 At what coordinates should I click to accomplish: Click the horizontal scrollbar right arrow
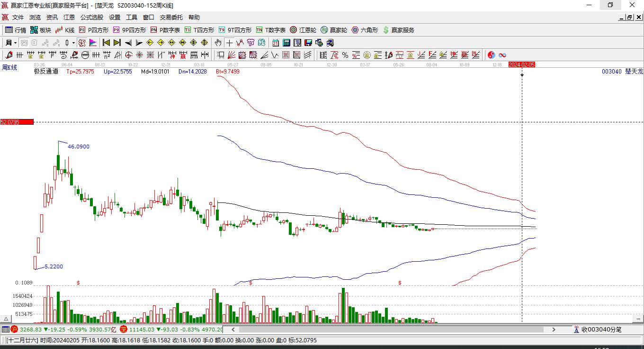tap(554, 329)
